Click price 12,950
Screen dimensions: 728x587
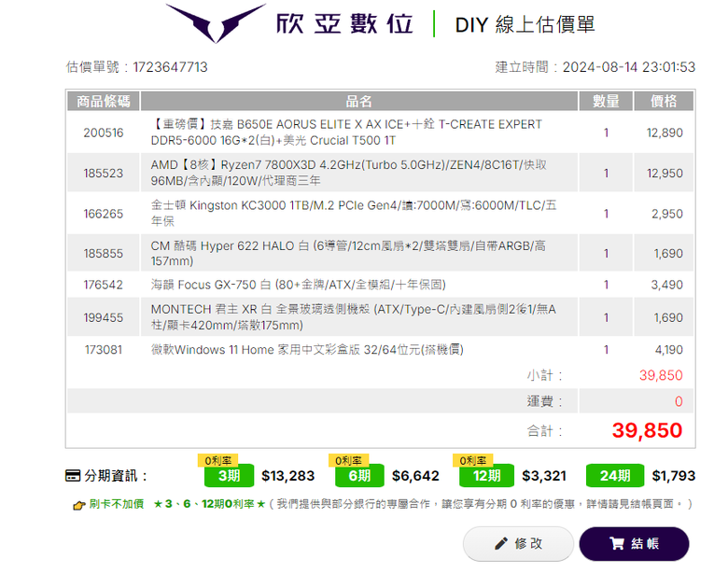pyautogui.click(x=665, y=174)
